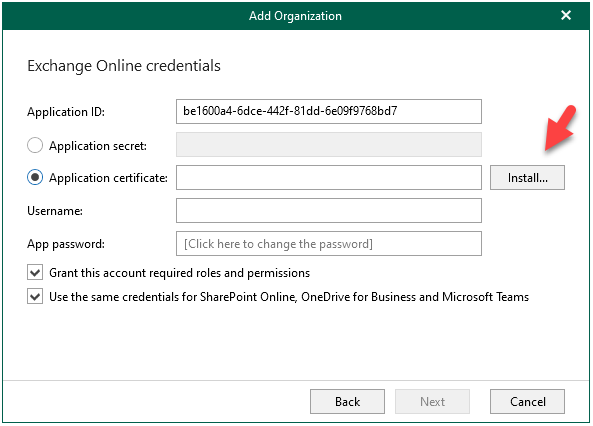Viewport: 593px width, 426px height.
Task: Cancel the Add Organization wizard
Action: (527, 401)
